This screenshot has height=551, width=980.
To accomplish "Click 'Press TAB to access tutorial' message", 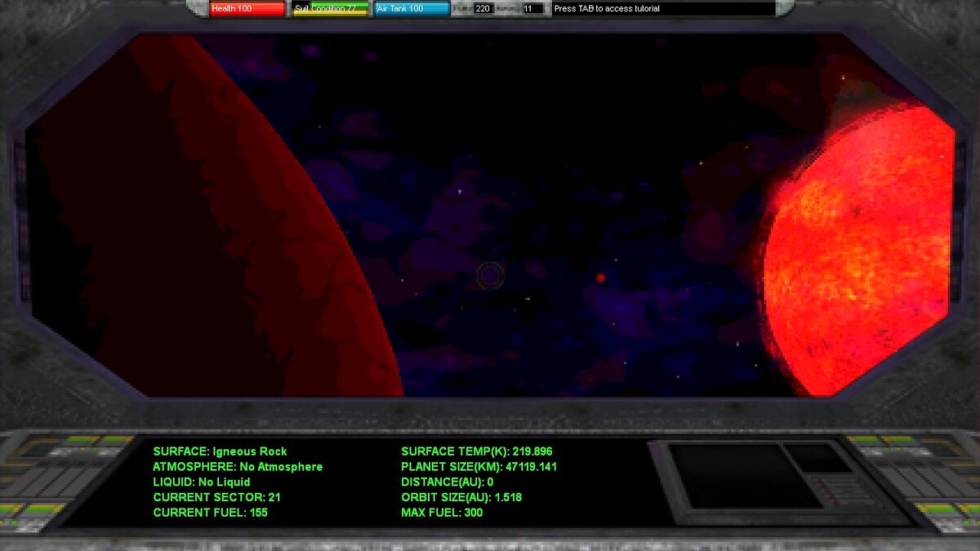I will click(x=607, y=8).
